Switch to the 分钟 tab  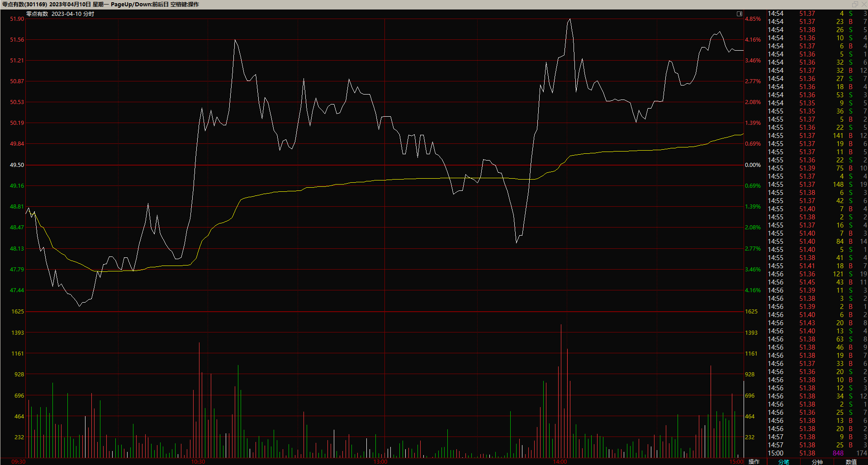[817, 461]
